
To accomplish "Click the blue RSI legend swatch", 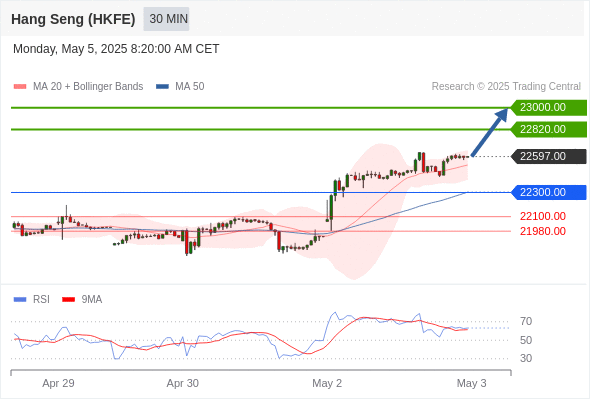I will click(20, 300).
